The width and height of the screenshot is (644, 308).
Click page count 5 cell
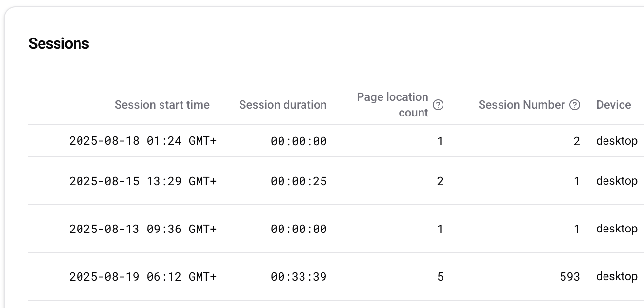point(440,277)
